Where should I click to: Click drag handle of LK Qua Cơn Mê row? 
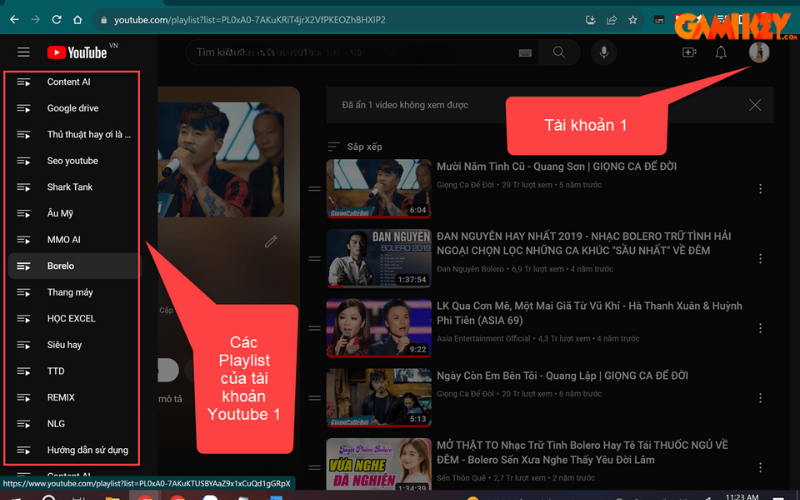pyautogui.click(x=314, y=328)
